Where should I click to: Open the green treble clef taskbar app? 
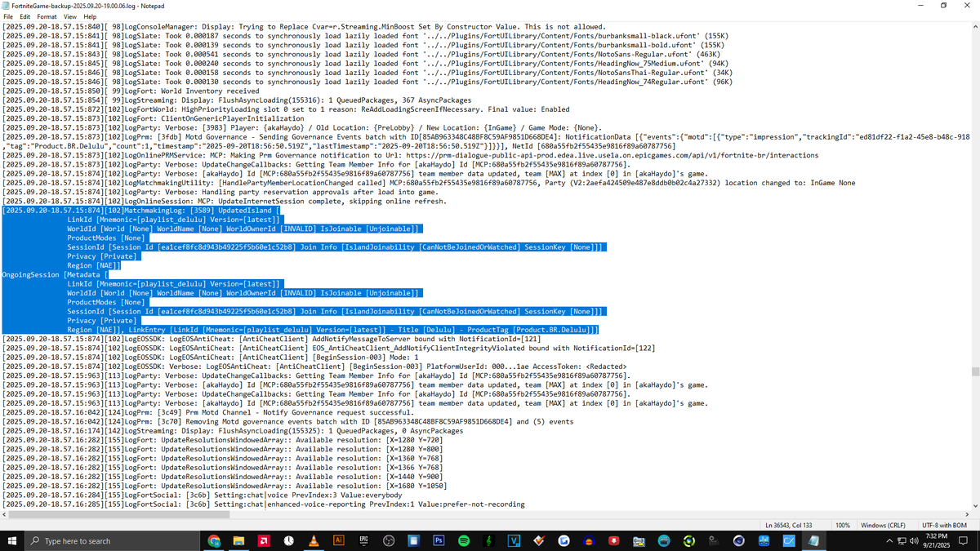pyautogui.click(x=489, y=540)
